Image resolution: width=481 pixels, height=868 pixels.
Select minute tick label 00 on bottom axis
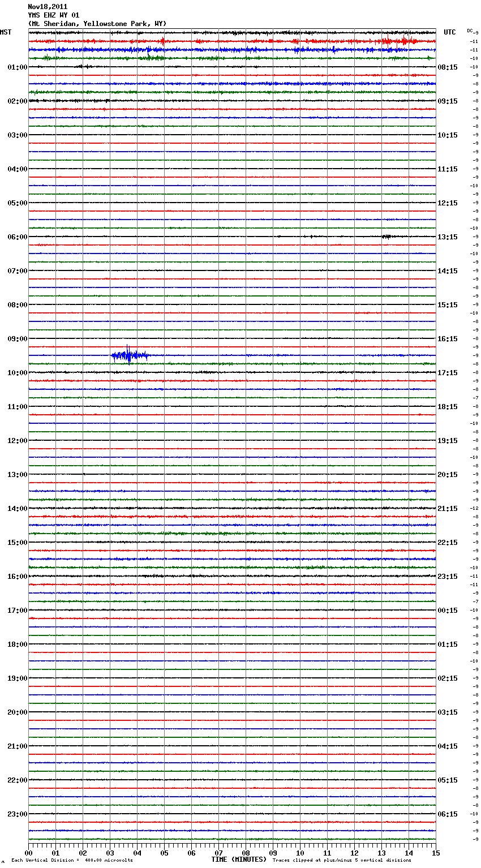28,853
